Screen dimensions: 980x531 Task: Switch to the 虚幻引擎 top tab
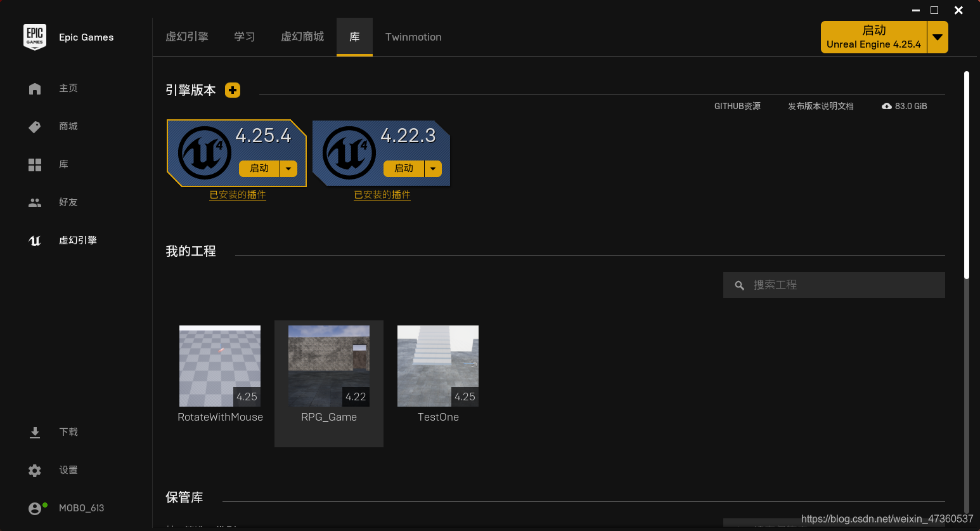coord(187,37)
